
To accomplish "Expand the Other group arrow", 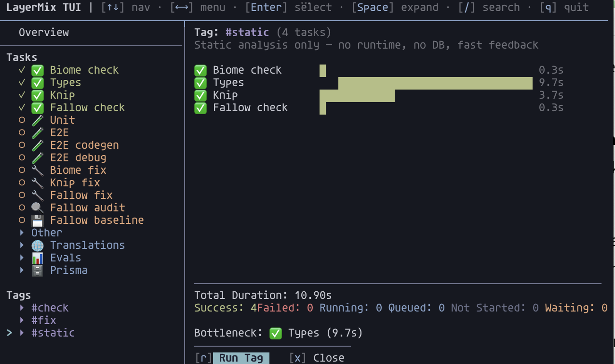I will (x=22, y=233).
